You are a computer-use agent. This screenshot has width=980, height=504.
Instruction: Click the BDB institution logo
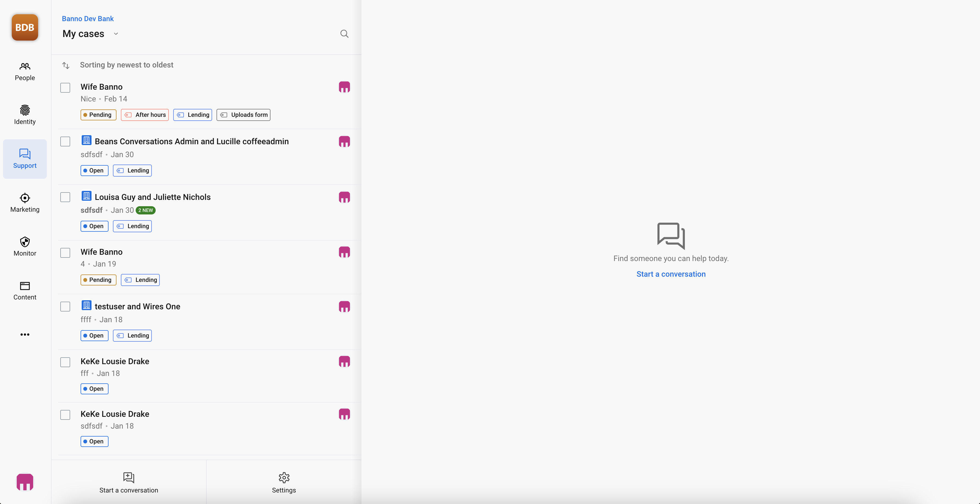pyautogui.click(x=25, y=27)
